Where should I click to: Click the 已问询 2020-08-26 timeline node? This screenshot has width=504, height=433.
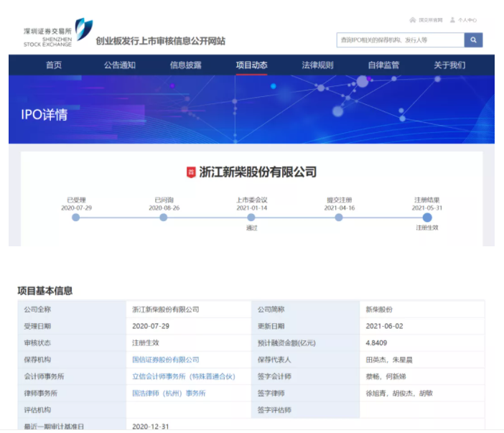pos(164,218)
